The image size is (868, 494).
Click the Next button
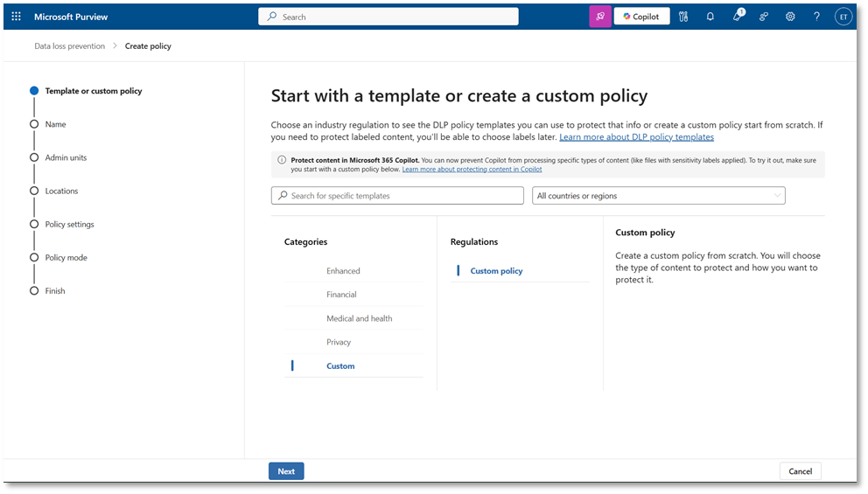(286, 471)
